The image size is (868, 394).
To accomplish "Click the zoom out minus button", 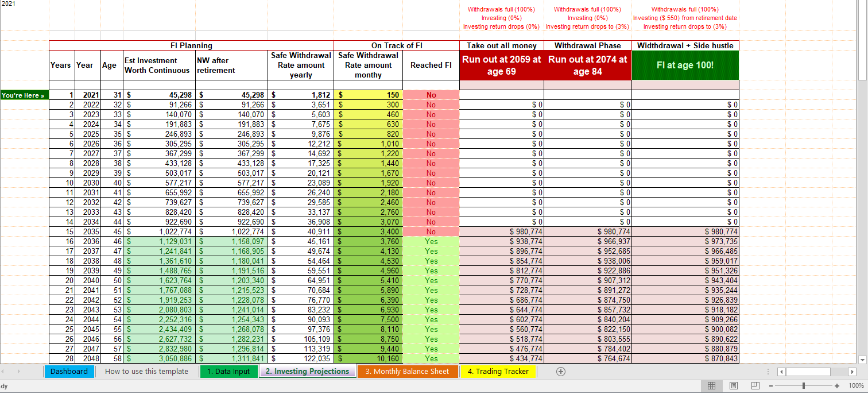I will pyautogui.click(x=772, y=386).
